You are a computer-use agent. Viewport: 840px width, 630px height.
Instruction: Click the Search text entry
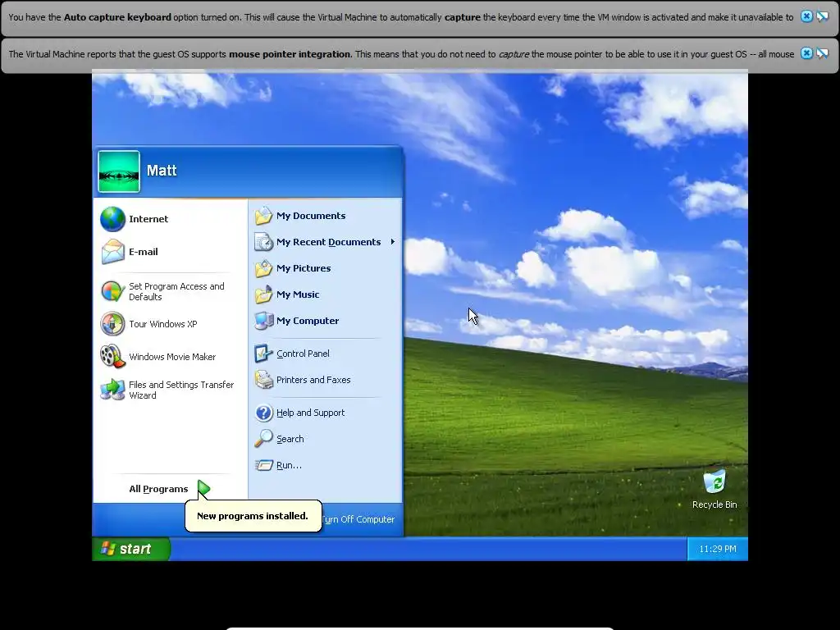[290, 439]
